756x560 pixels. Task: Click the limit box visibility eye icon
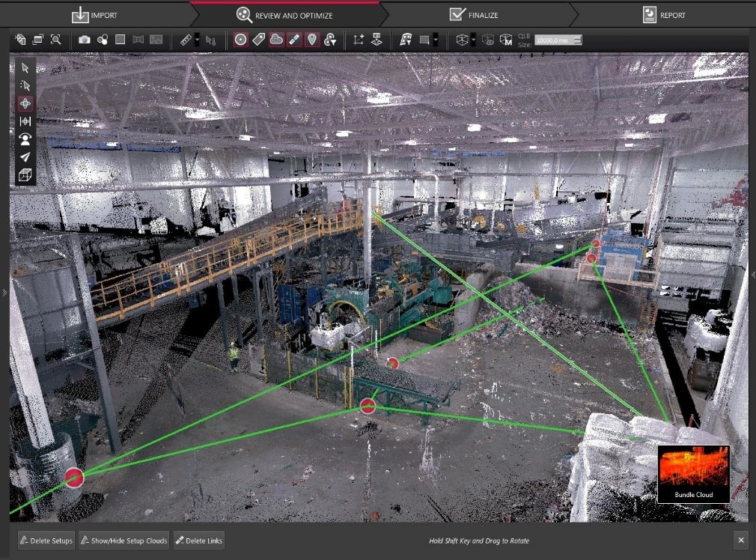click(488, 40)
